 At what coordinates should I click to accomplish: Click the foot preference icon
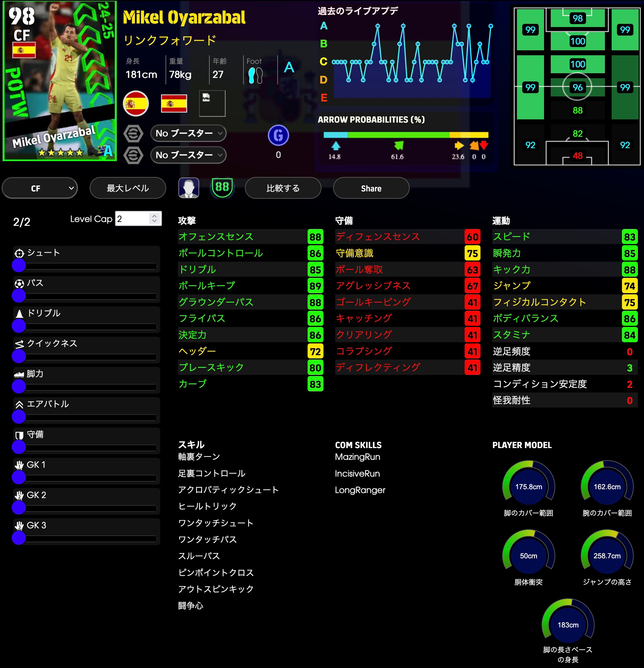(255, 75)
